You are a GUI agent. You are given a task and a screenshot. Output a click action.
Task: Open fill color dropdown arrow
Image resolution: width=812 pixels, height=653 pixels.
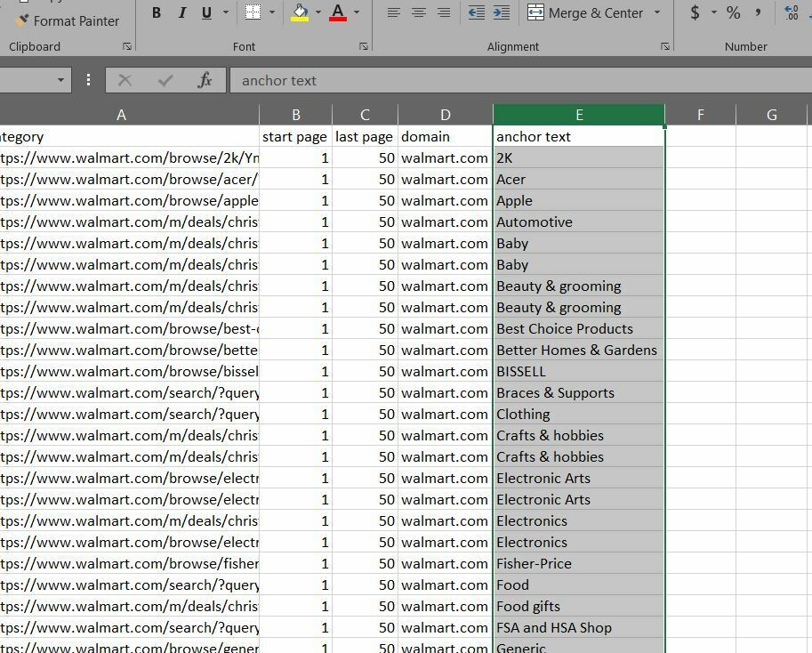pyautogui.click(x=318, y=12)
